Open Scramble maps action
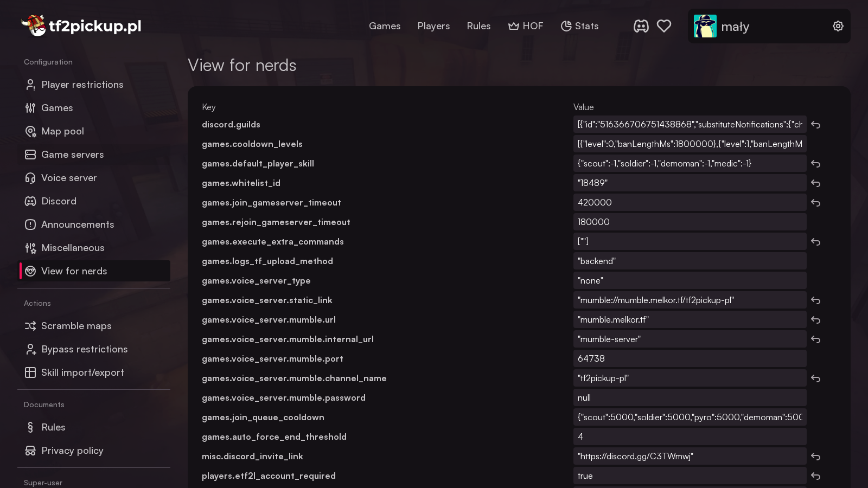868x488 pixels. [76, 326]
